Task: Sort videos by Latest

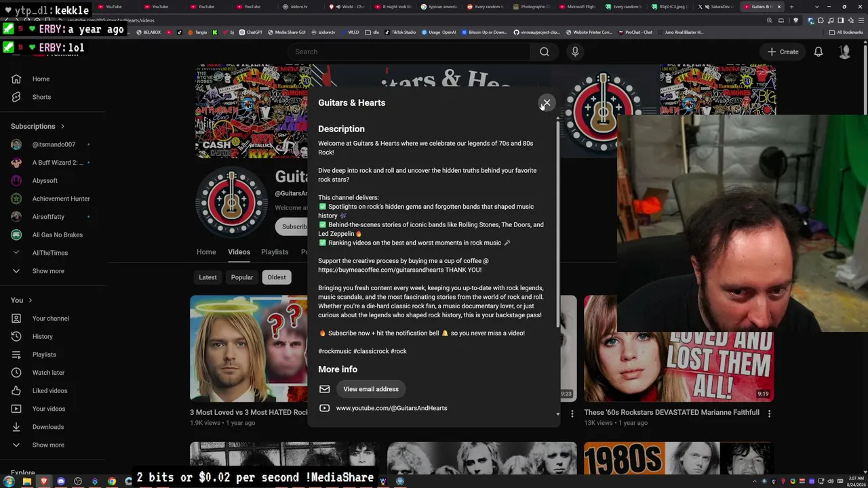Action: (x=208, y=277)
